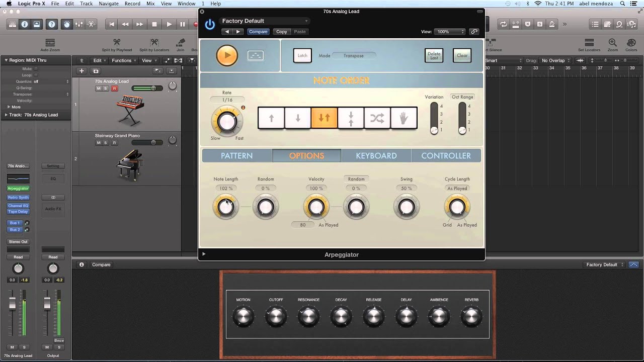The image size is (644, 362).
Task: Open the Functions dropdown in tracks area
Action: 124,60
